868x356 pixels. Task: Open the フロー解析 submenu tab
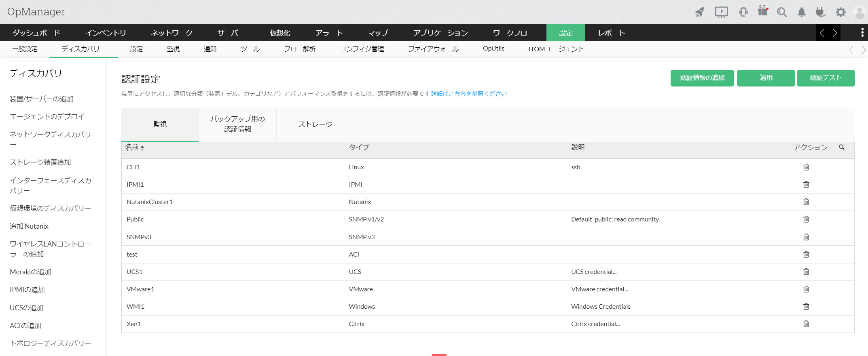click(x=300, y=49)
